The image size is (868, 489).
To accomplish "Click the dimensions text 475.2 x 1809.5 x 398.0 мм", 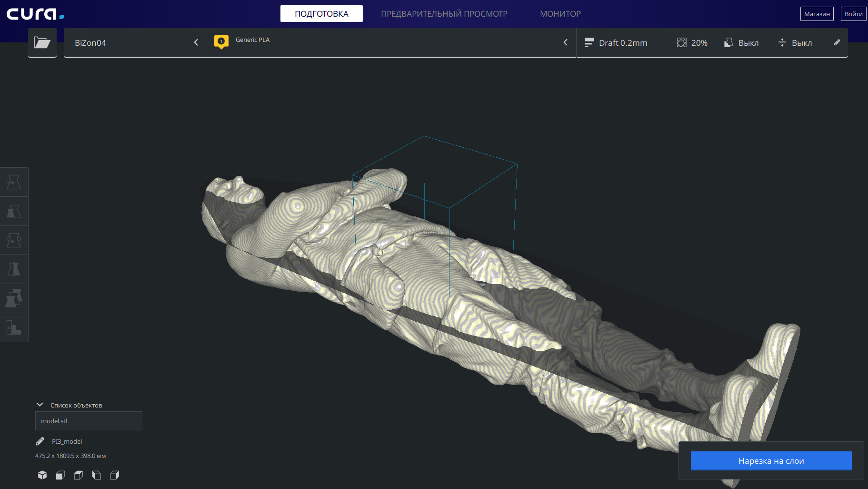I will [70, 456].
